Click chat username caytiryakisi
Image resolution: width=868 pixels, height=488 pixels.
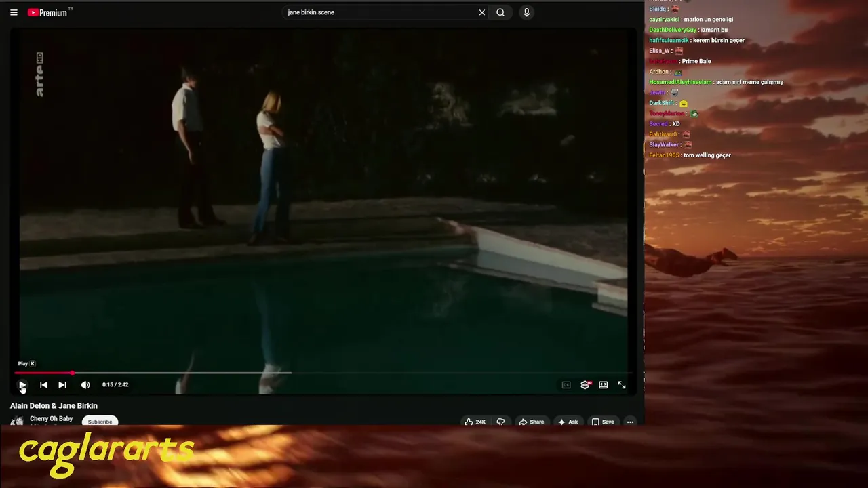pos(664,20)
